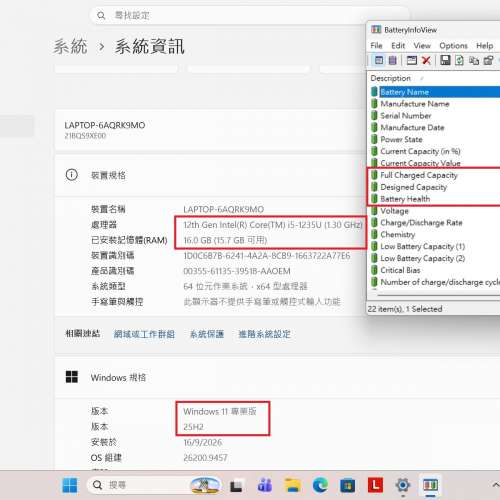The width and height of the screenshot is (500, 500).
Task: Click the product ID 00355-61135-39518-AAOEM
Action: pos(237,271)
